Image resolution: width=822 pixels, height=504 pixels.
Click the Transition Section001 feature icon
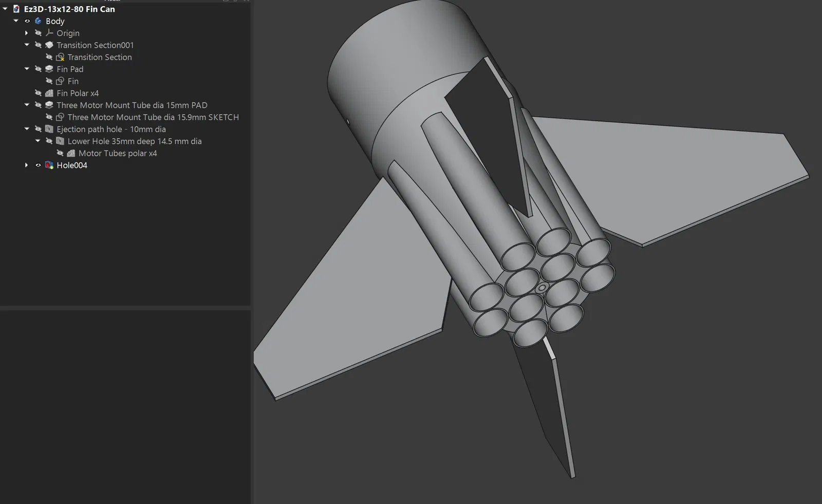[x=49, y=45]
